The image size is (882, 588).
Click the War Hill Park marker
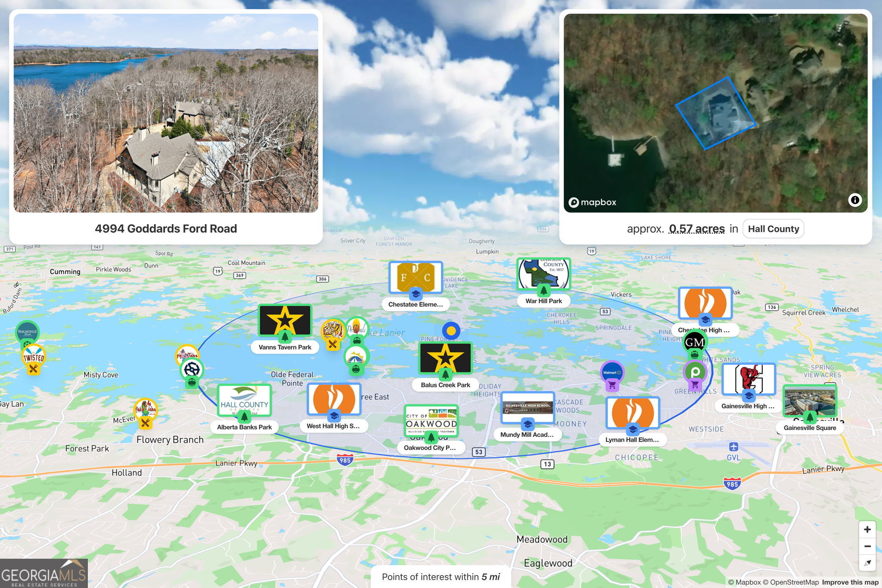pos(543,274)
